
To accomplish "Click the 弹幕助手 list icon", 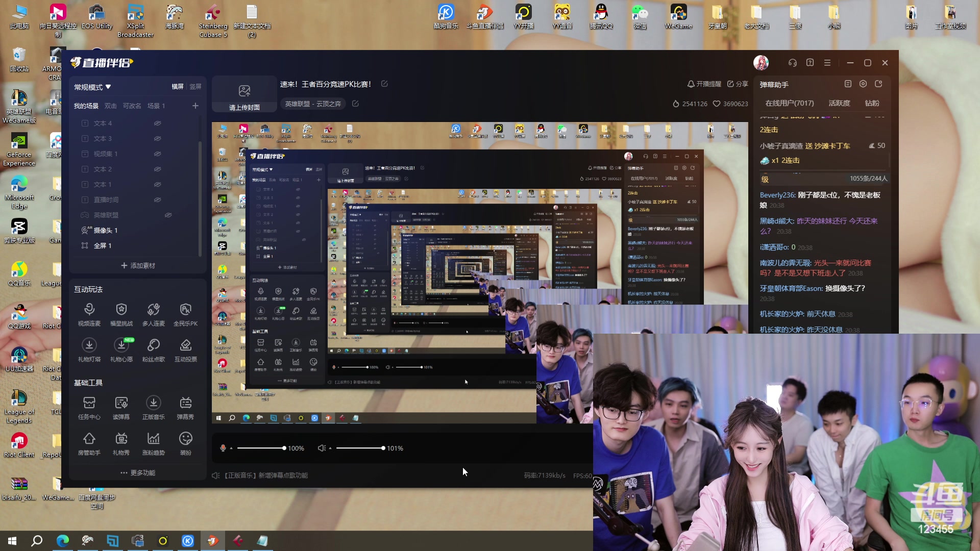I will click(848, 84).
